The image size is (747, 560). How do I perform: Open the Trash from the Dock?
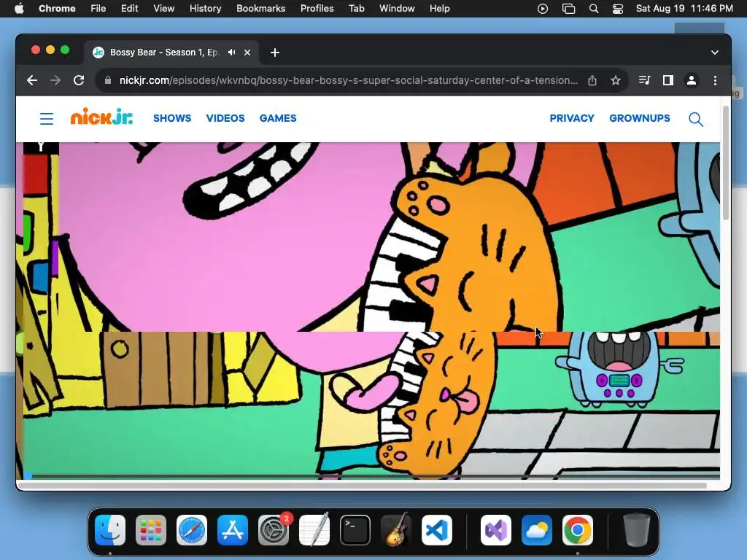pos(636,530)
